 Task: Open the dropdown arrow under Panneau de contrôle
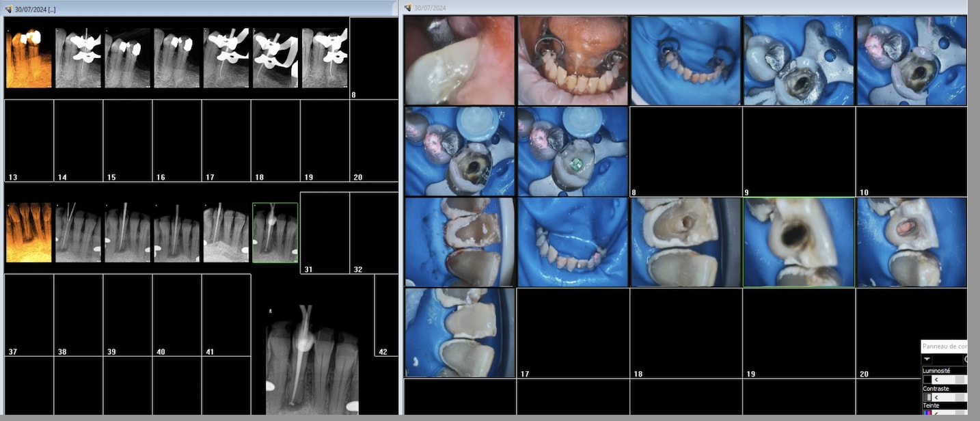point(927,359)
